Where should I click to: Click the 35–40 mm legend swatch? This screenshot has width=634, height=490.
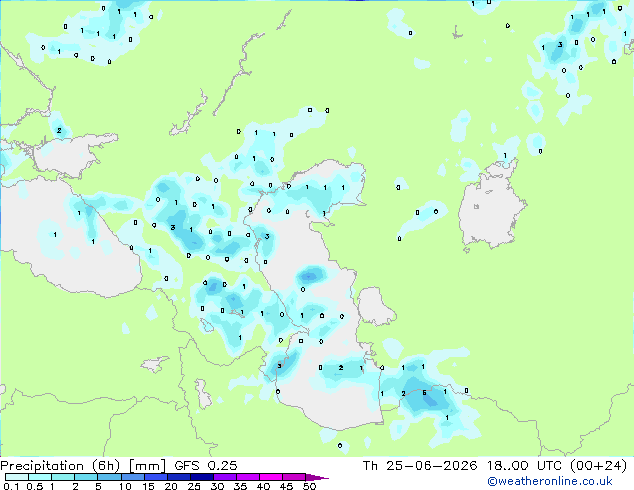coord(248,477)
